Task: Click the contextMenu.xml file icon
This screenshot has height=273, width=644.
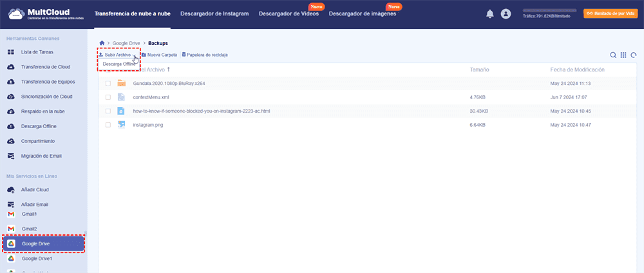Action: [x=121, y=97]
